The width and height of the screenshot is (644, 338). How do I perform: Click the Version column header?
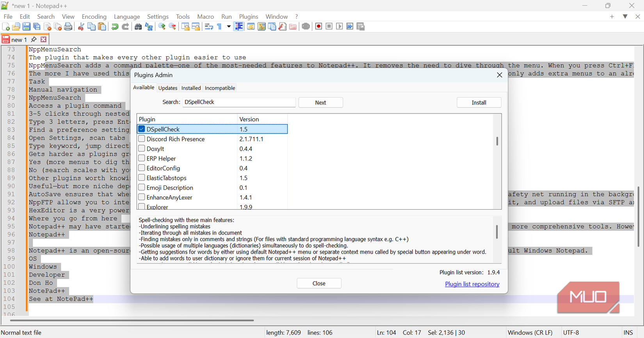coord(262,119)
